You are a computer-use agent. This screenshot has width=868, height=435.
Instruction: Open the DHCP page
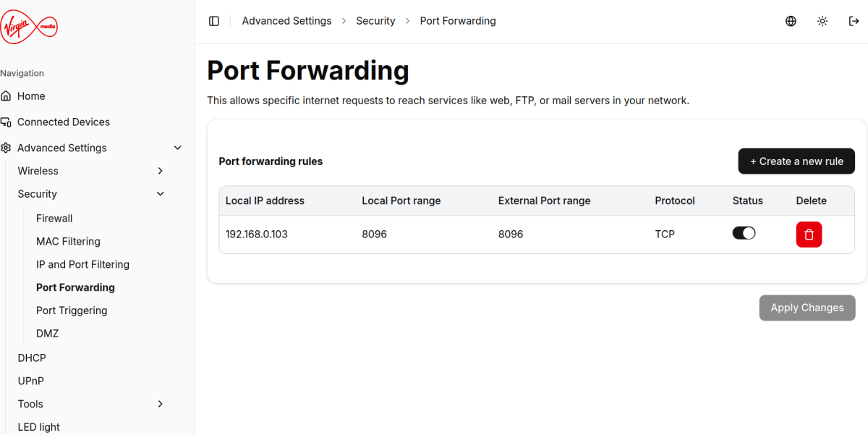tap(32, 358)
